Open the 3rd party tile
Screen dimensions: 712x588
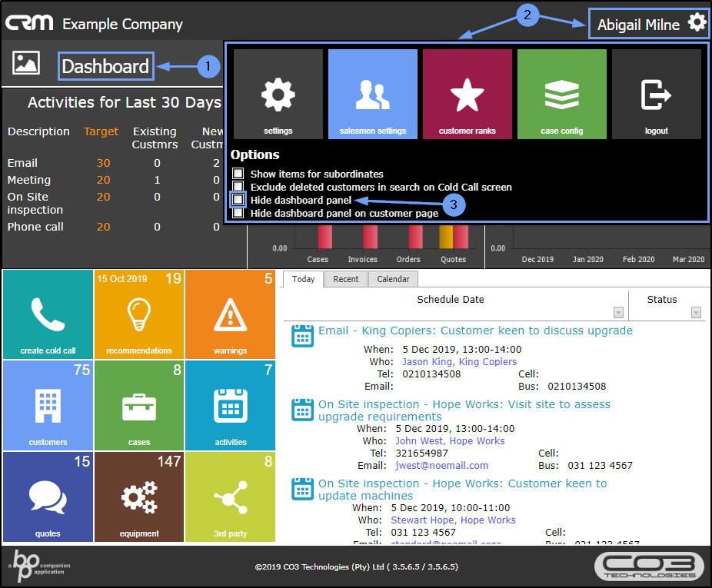230,497
